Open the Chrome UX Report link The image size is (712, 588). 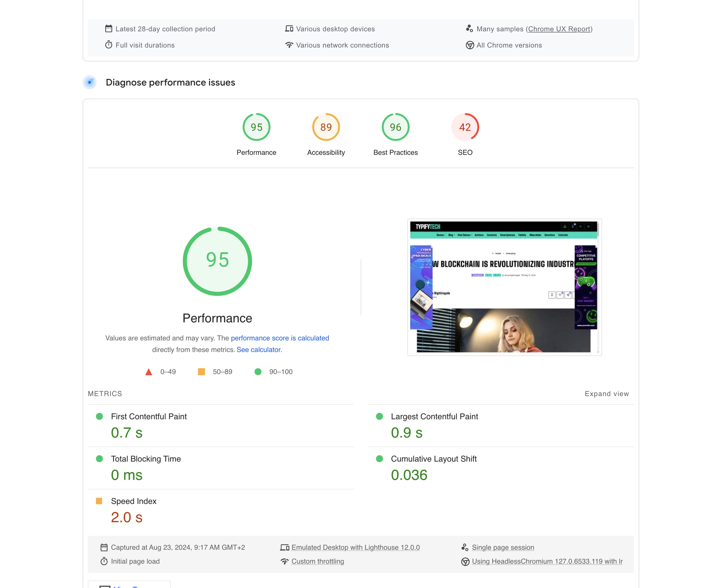pos(559,29)
